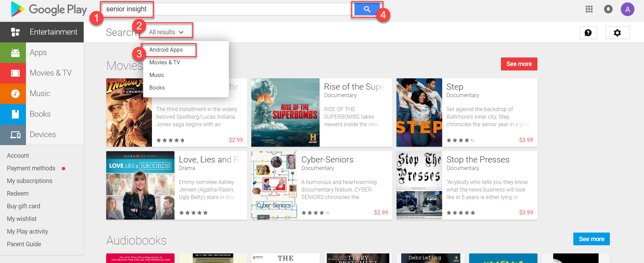Click the help question mark button

point(588,33)
